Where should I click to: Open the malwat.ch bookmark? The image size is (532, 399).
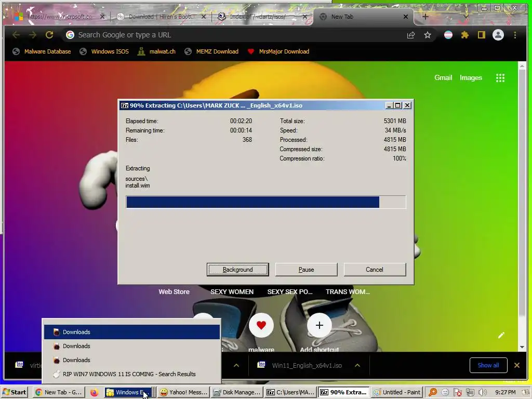[156, 51]
